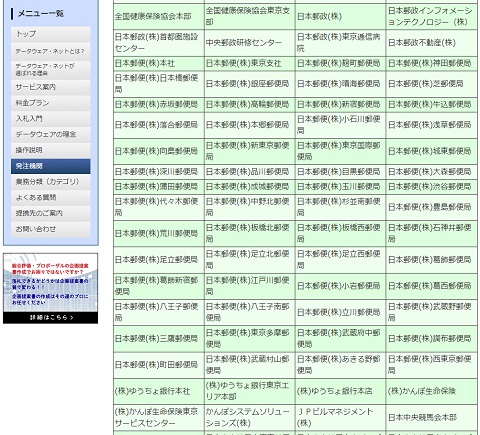The height and width of the screenshot is (435, 480).
Task: Select 日本郵便(株)浅草郵便局 cell
Action: click(432, 125)
